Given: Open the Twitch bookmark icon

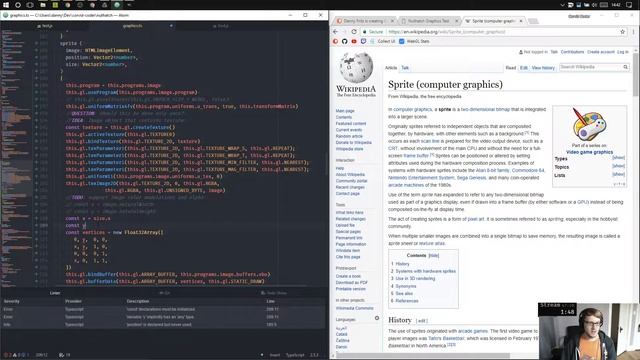Looking at the screenshot, I should 363,41.
